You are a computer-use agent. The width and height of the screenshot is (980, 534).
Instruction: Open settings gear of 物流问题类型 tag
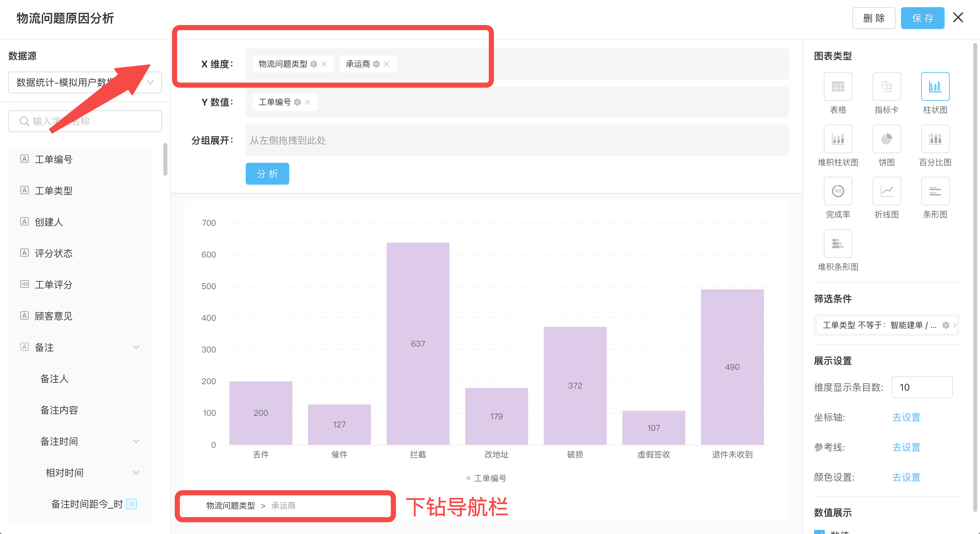(313, 64)
